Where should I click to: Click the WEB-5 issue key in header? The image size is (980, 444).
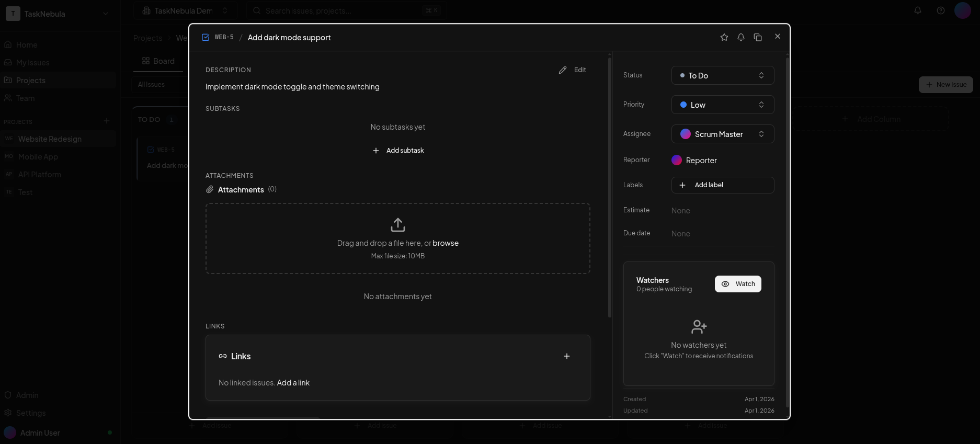224,37
